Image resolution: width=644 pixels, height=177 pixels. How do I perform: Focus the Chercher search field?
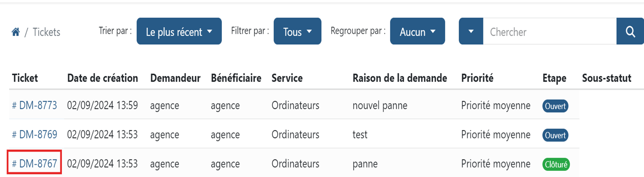(550, 31)
